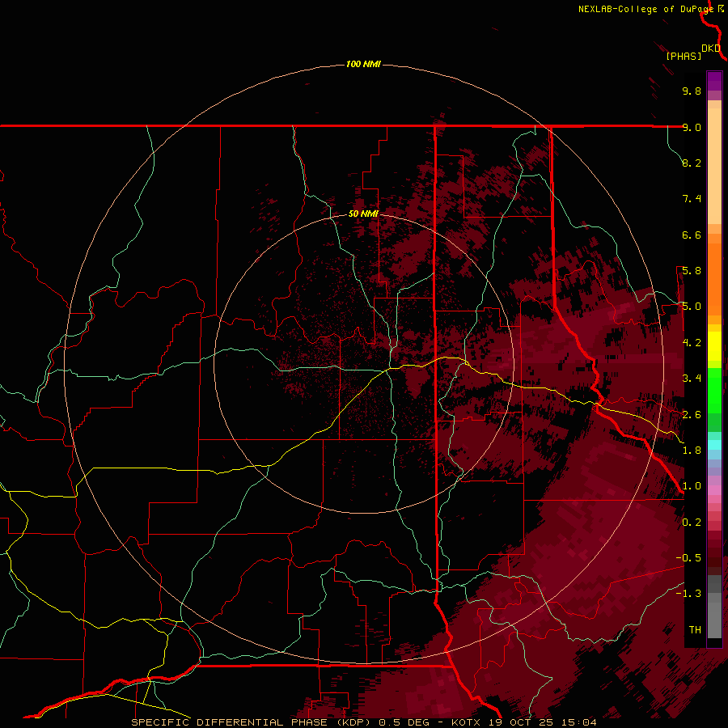Click the 5.8 value on the color scale
Image resolution: width=728 pixels, height=728 pixels.
pyautogui.click(x=692, y=271)
